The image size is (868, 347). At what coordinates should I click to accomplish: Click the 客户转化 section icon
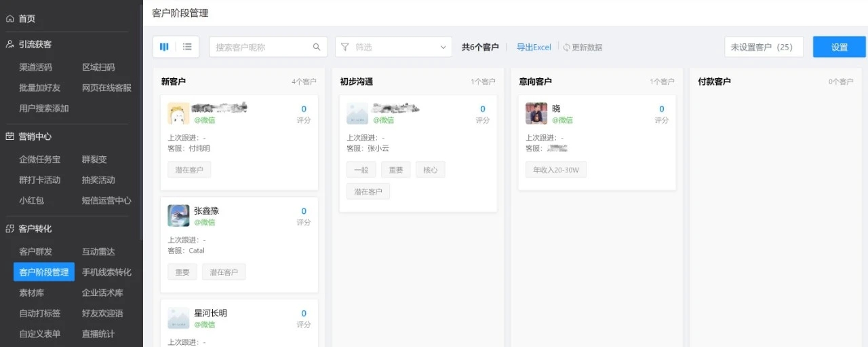pyautogui.click(x=9, y=229)
